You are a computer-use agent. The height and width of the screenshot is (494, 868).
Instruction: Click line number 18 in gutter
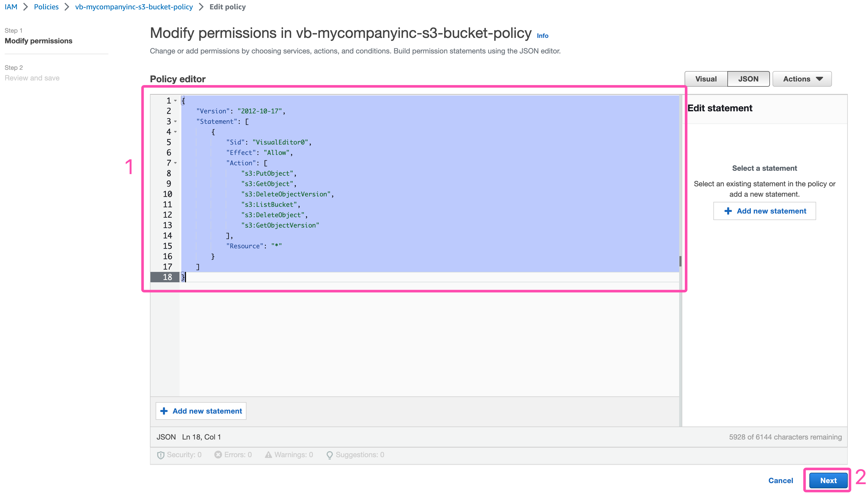click(167, 277)
